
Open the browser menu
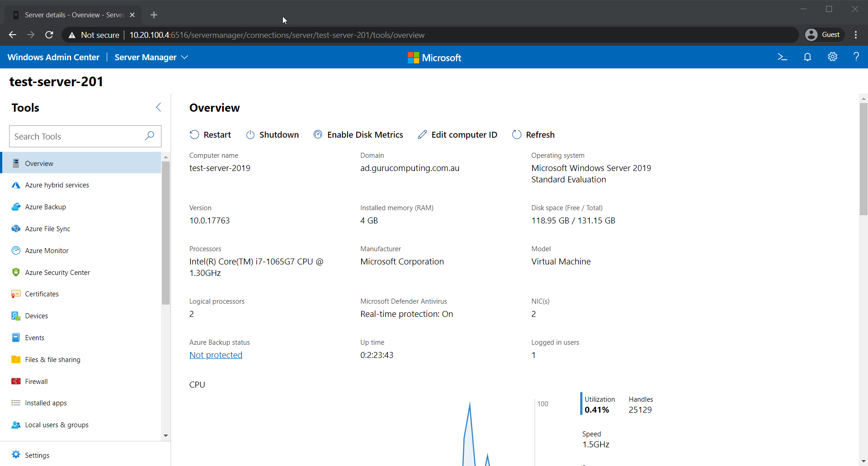point(856,35)
